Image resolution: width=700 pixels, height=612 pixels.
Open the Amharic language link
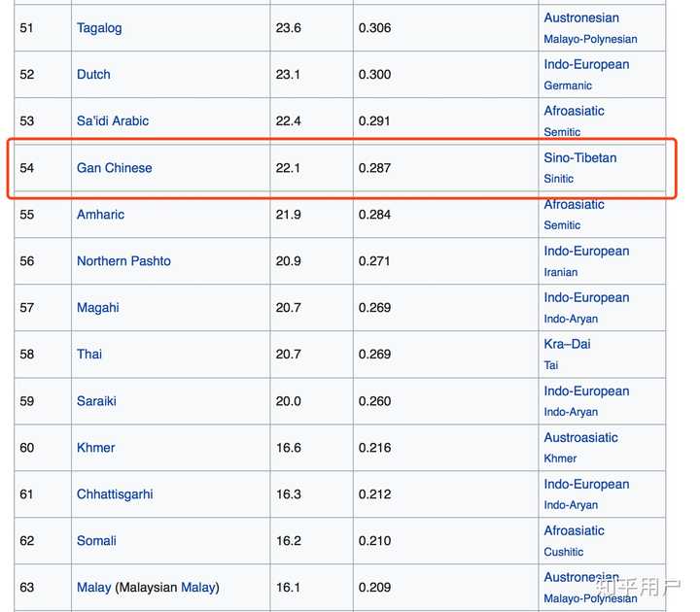click(100, 214)
